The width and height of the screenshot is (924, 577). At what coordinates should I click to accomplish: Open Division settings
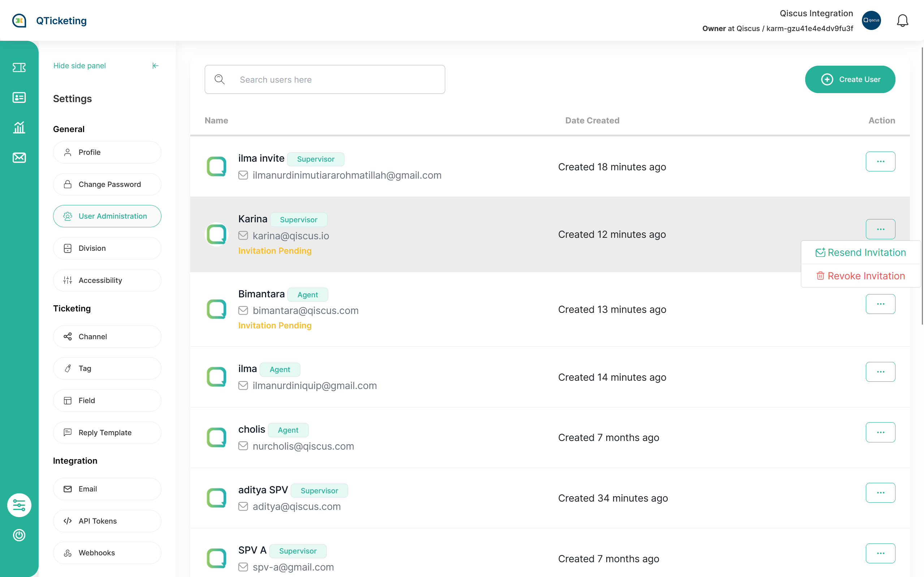107,248
